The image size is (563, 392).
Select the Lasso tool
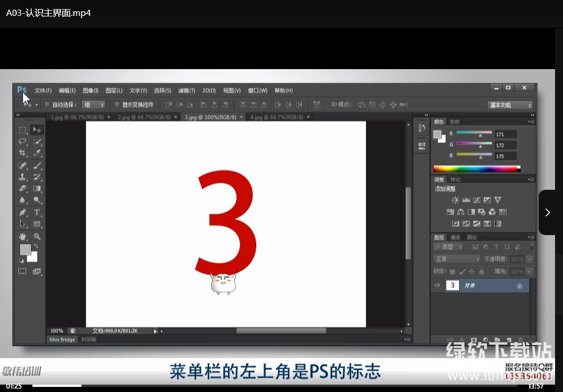pos(23,142)
